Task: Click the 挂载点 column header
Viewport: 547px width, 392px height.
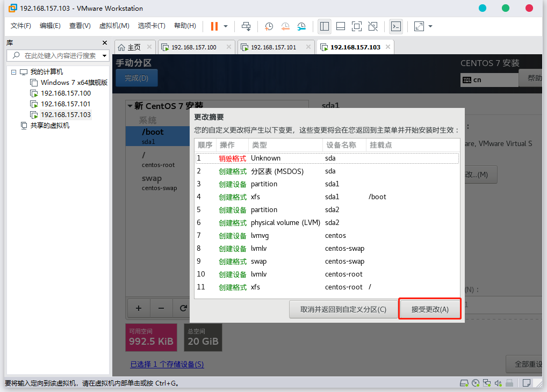Action: coord(413,145)
